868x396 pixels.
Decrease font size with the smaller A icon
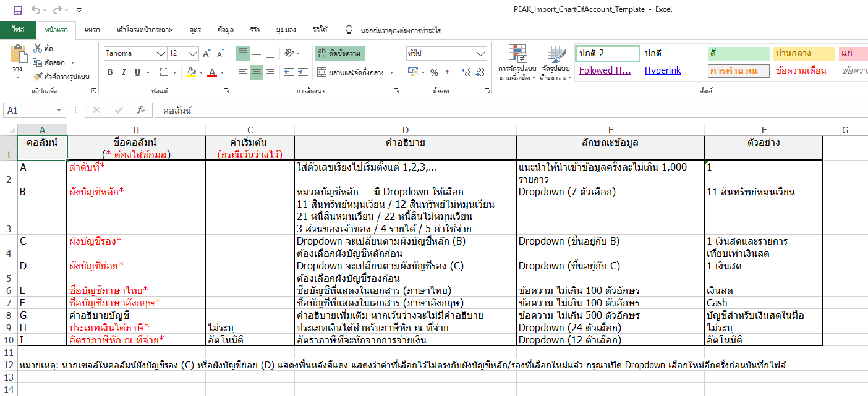221,53
